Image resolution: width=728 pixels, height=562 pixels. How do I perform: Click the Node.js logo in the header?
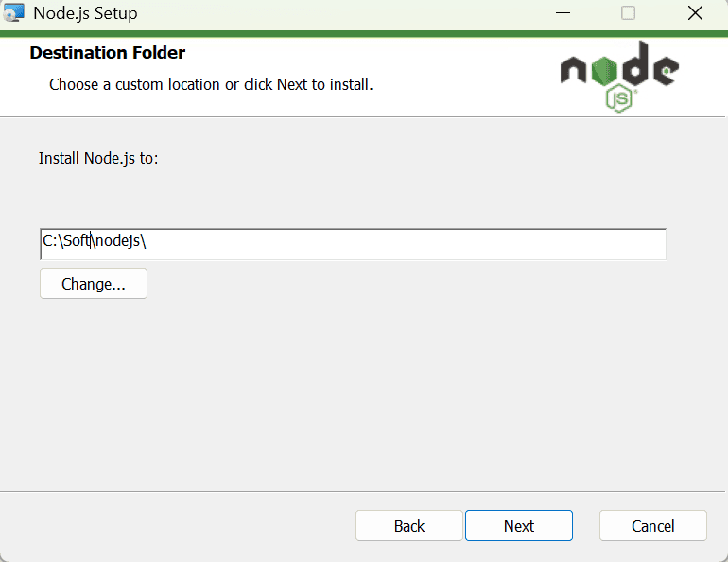619,77
